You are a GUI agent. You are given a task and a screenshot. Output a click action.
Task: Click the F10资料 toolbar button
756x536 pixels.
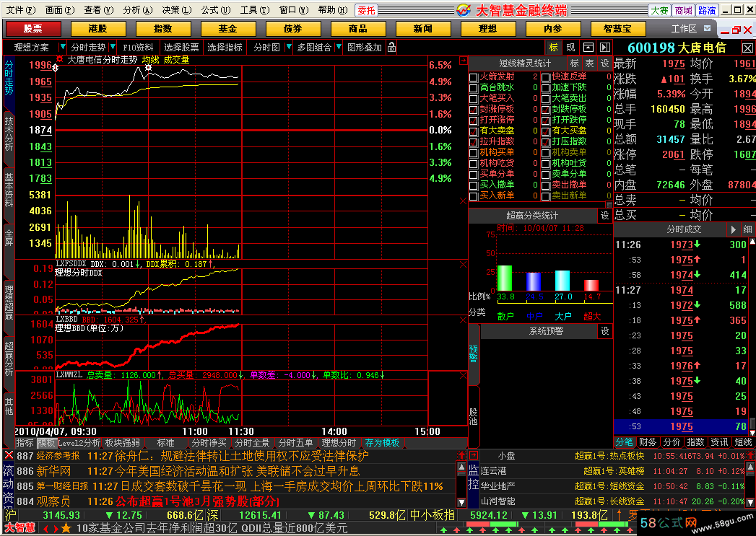138,47
